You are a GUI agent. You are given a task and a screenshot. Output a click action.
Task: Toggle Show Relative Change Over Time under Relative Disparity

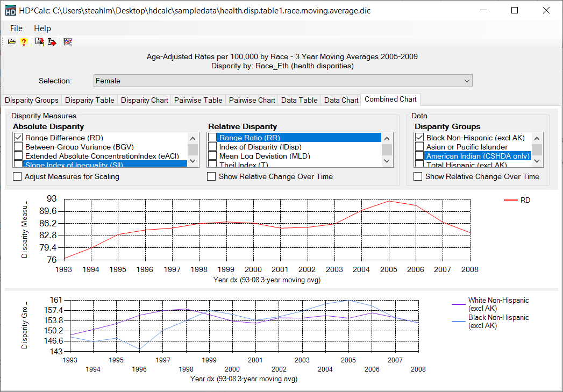click(x=212, y=176)
